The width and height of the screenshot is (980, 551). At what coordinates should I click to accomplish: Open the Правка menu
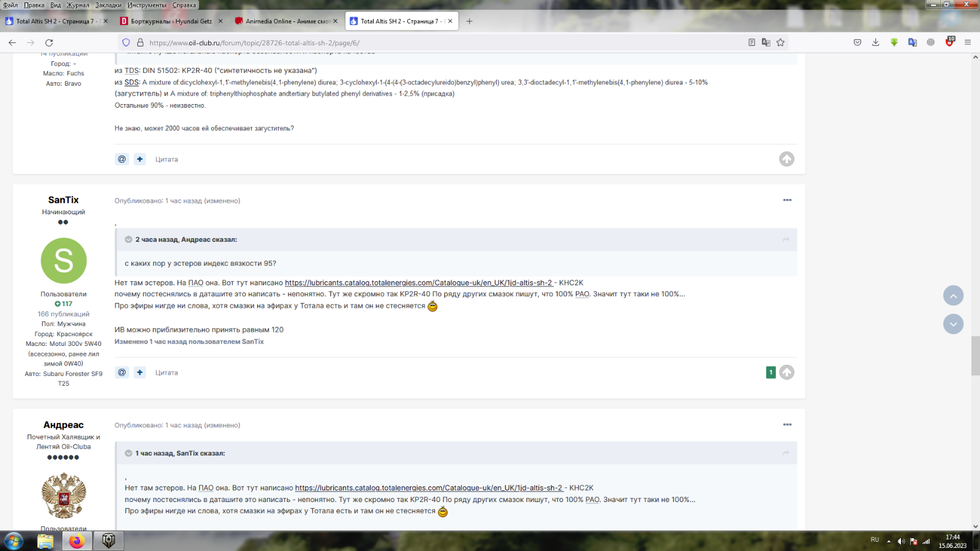pos(34,5)
